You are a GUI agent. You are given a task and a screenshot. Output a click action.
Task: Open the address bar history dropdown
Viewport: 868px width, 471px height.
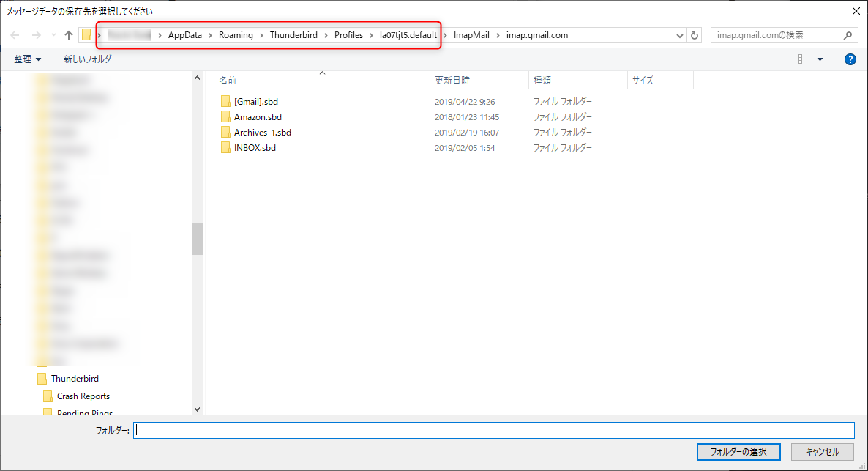click(x=680, y=35)
